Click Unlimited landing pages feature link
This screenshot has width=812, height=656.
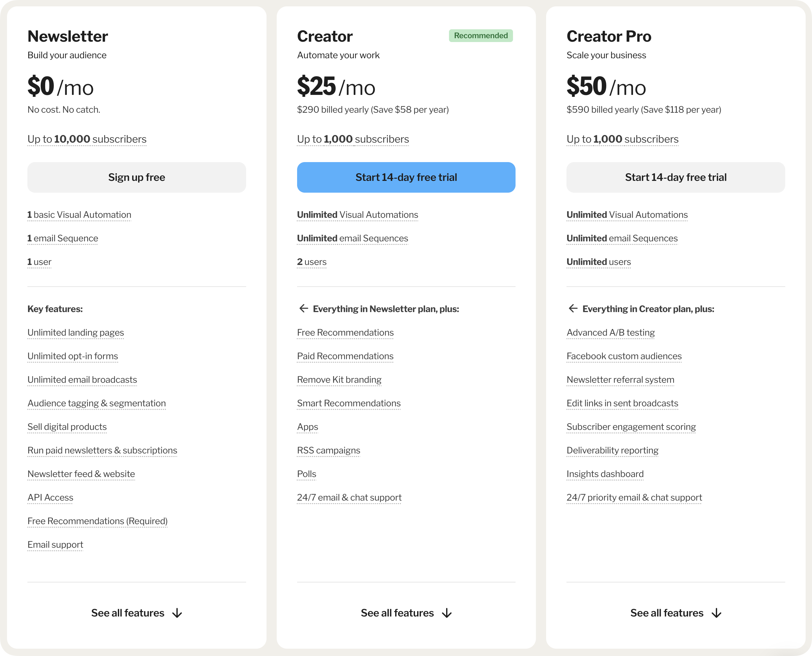click(75, 332)
